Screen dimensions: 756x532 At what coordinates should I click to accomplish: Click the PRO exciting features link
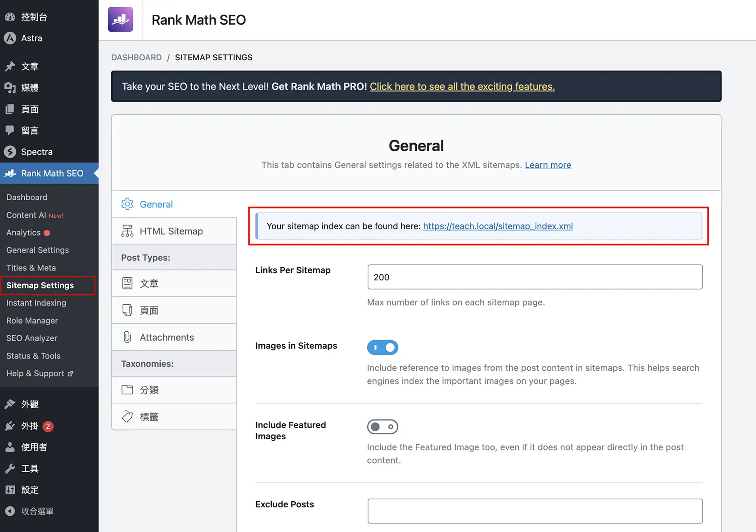click(462, 86)
